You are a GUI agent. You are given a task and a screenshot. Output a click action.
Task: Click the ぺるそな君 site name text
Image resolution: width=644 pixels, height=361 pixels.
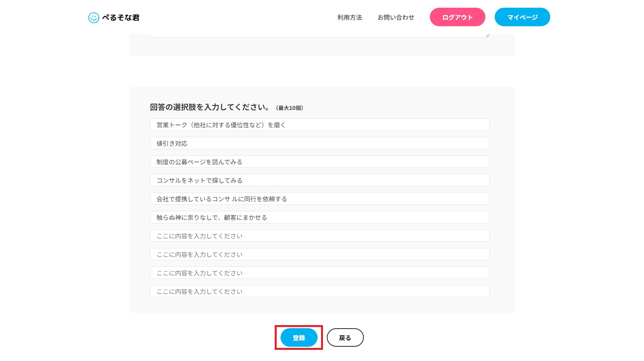(121, 18)
